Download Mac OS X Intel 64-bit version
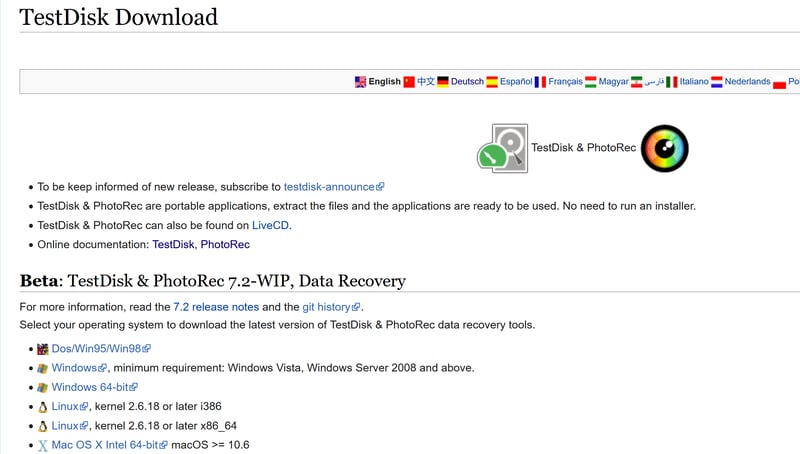 click(109, 445)
